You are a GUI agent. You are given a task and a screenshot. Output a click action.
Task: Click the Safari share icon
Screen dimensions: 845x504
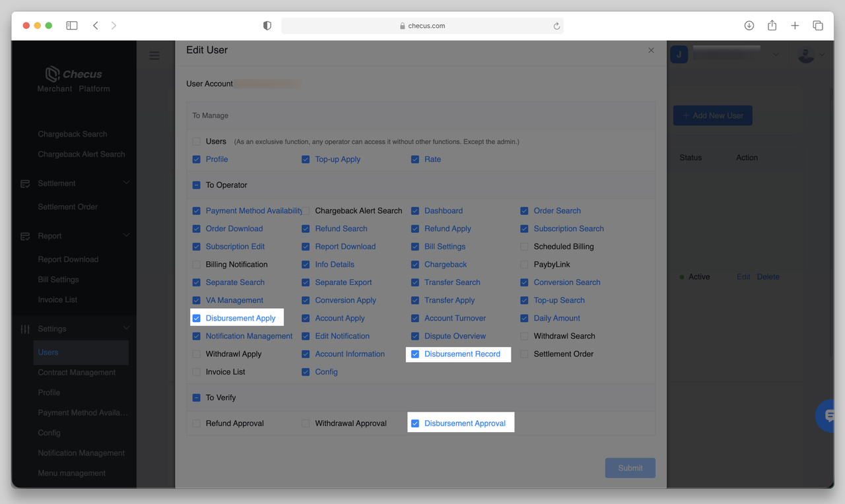pos(772,26)
